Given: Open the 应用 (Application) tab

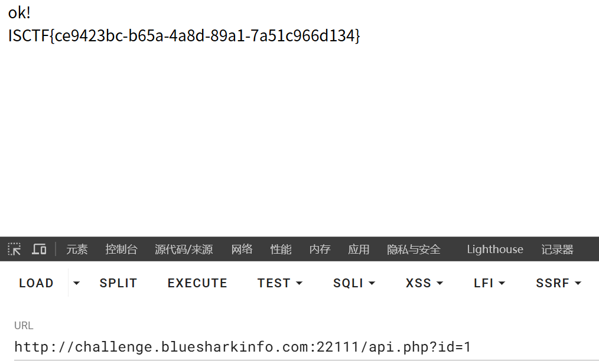Looking at the screenshot, I should [359, 250].
